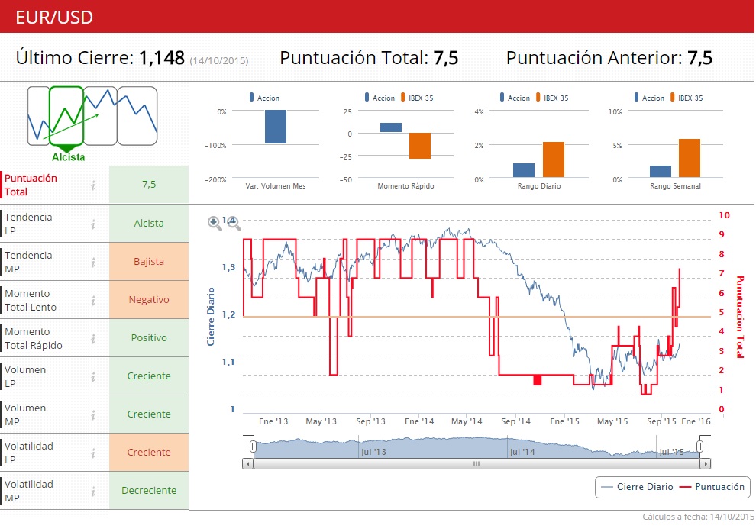Image resolution: width=756 pixels, height=532 pixels.
Task: Click the Puntuación Anterior 7,5 text
Action: [x=609, y=58]
